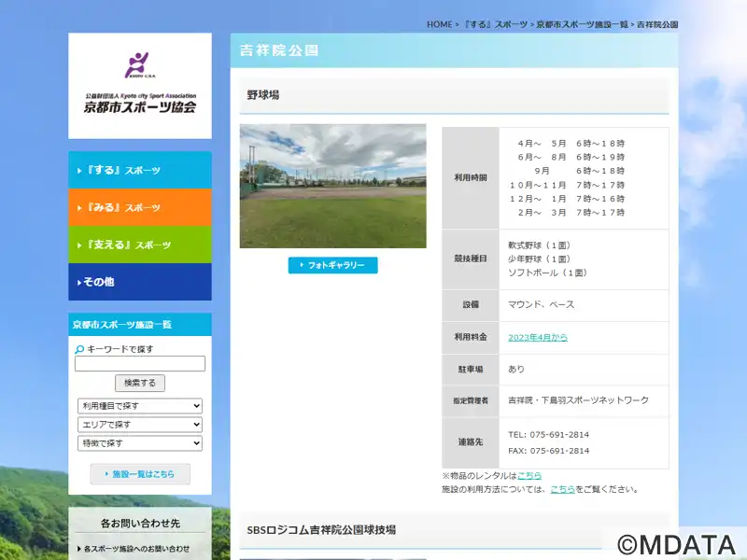747x560 pixels.
Task: Open the フォトギャラリー photo gallery button
Action: 332,266
